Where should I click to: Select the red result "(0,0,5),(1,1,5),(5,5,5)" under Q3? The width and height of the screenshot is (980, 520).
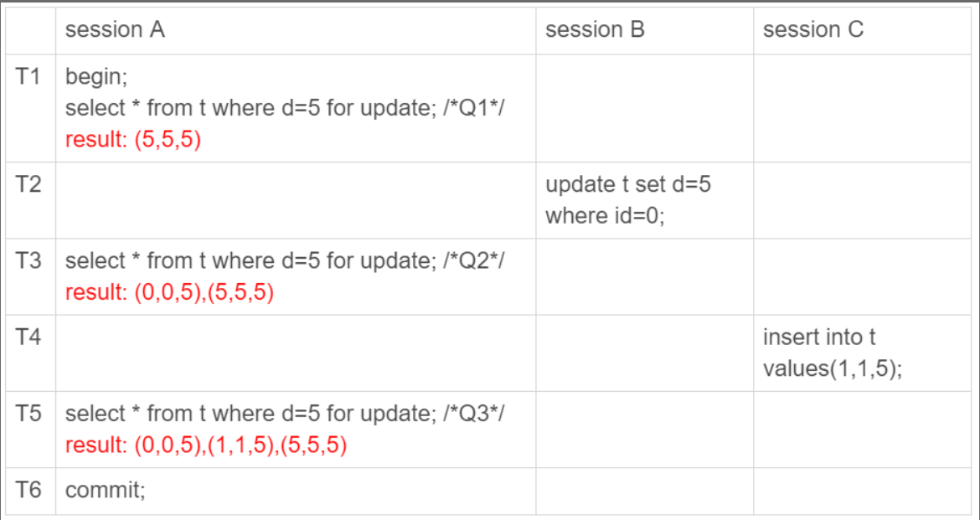coord(206,445)
